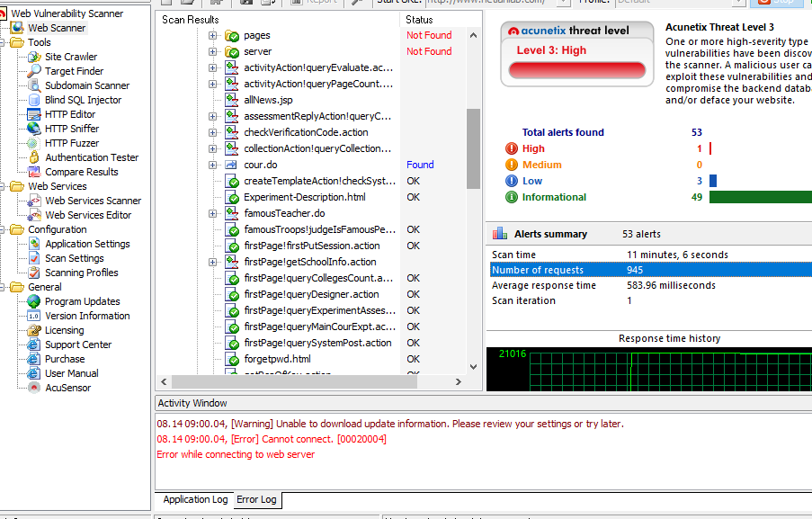Open the HTTP Editor icon
Viewport: 812px width, 519px height.
[x=34, y=114]
